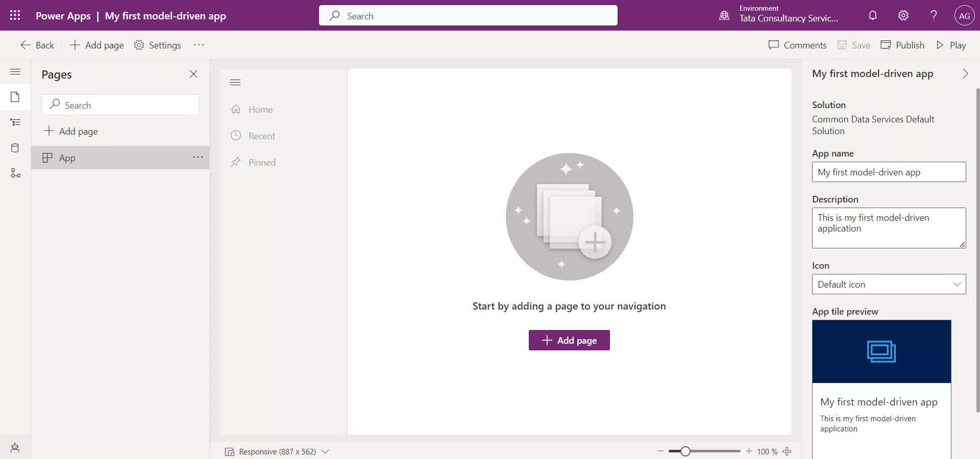The image size is (980, 459).
Task: Open the overflow menu in command bar
Action: pos(199,45)
